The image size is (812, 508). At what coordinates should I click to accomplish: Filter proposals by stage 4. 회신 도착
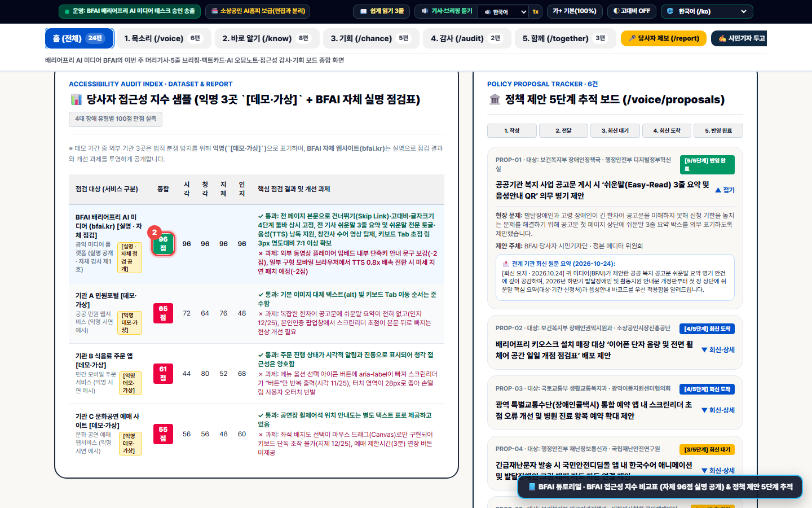point(667,131)
